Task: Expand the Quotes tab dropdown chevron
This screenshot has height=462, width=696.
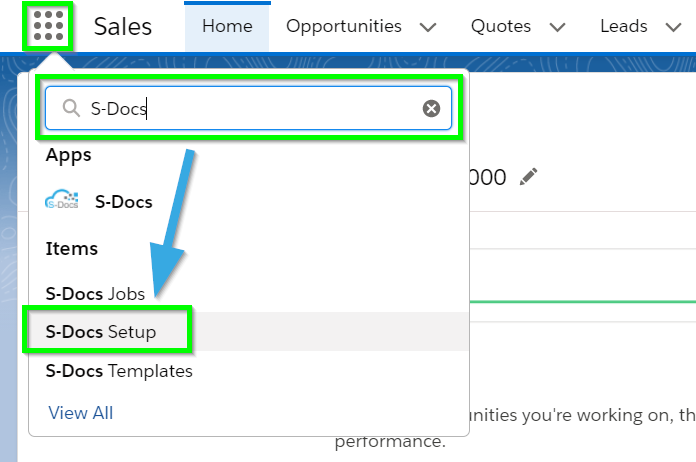Action: click(x=557, y=27)
